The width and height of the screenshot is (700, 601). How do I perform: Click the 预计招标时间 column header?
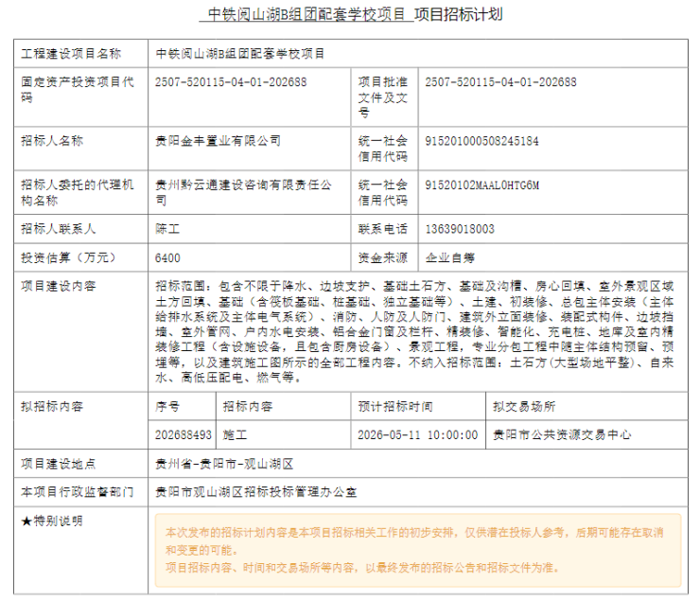click(395, 406)
